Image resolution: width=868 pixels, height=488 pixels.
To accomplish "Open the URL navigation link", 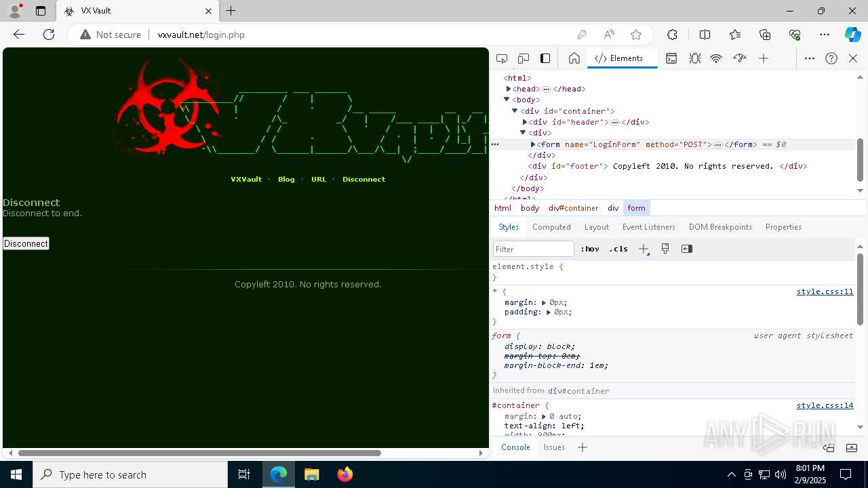I will coord(319,180).
